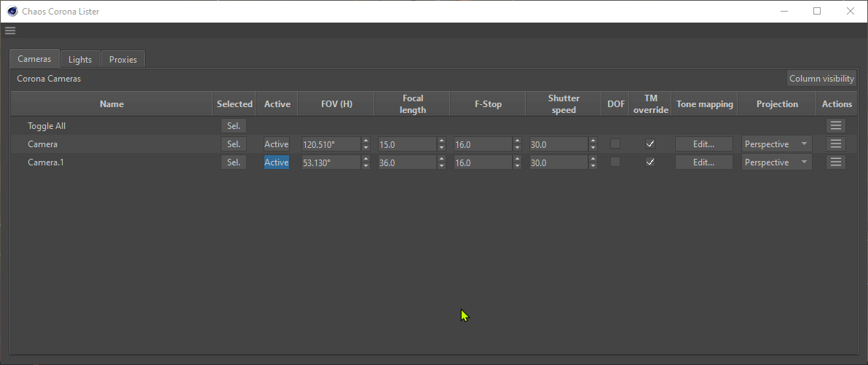Click Focal length field showing 36.0
This screenshot has height=365, width=868.
(x=407, y=163)
